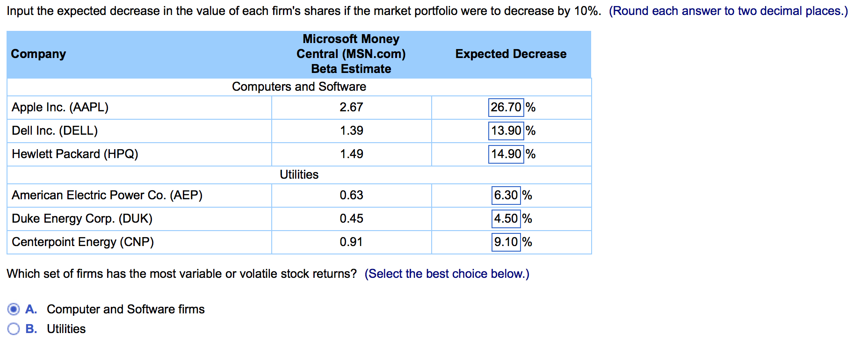Image resolution: width=868 pixels, height=348 pixels.
Task: Click the Computers and Software section header row
Action: click(x=299, y=87)
